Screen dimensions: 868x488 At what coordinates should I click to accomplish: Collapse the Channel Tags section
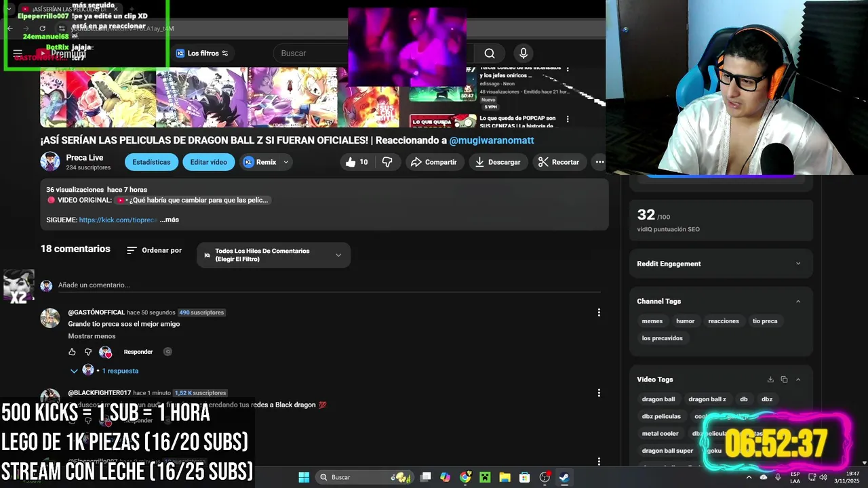[x=798, y=302]
